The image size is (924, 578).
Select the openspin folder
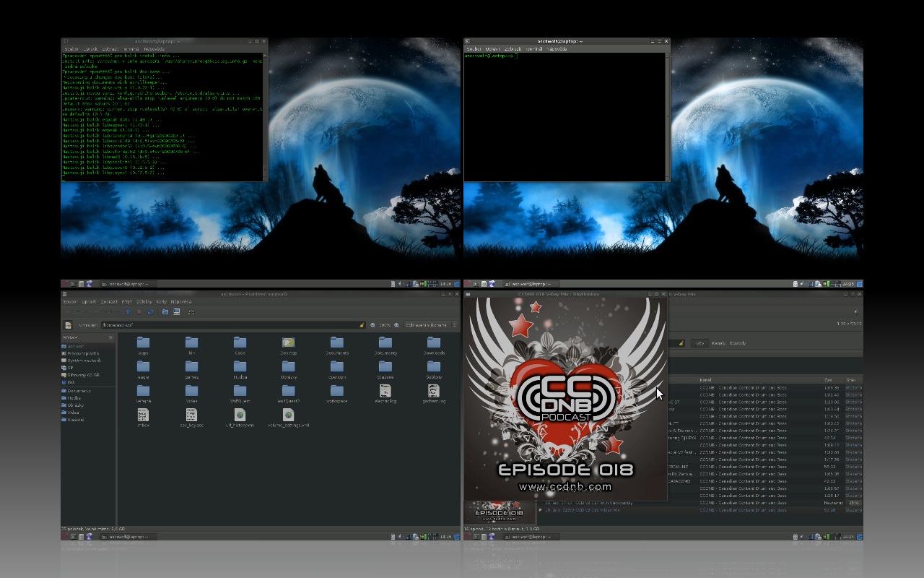(336, 369)
